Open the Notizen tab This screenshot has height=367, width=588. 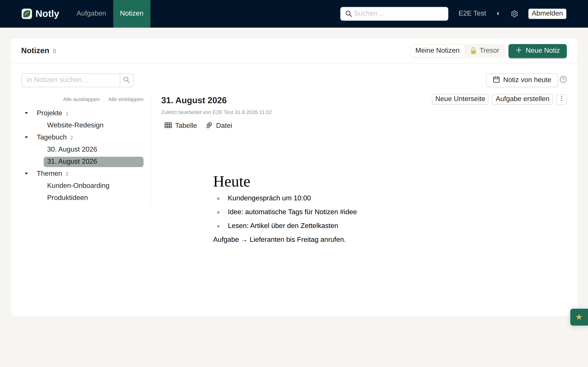tap(132, 13)
